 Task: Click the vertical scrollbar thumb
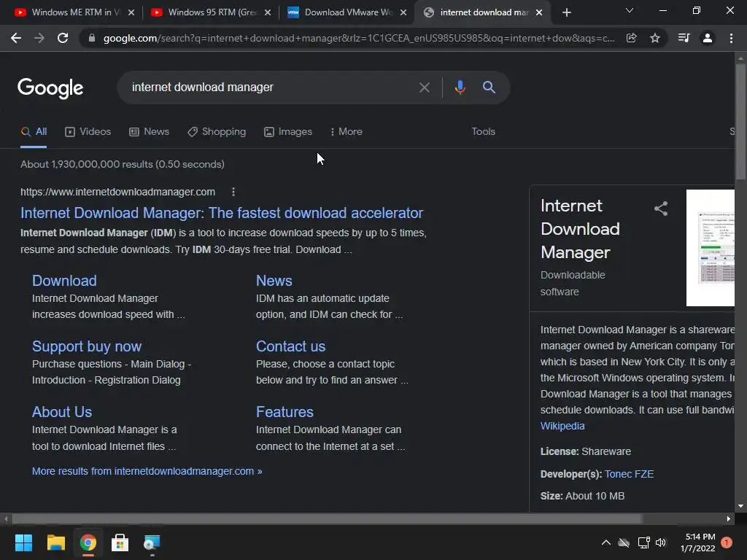[740, 122]
